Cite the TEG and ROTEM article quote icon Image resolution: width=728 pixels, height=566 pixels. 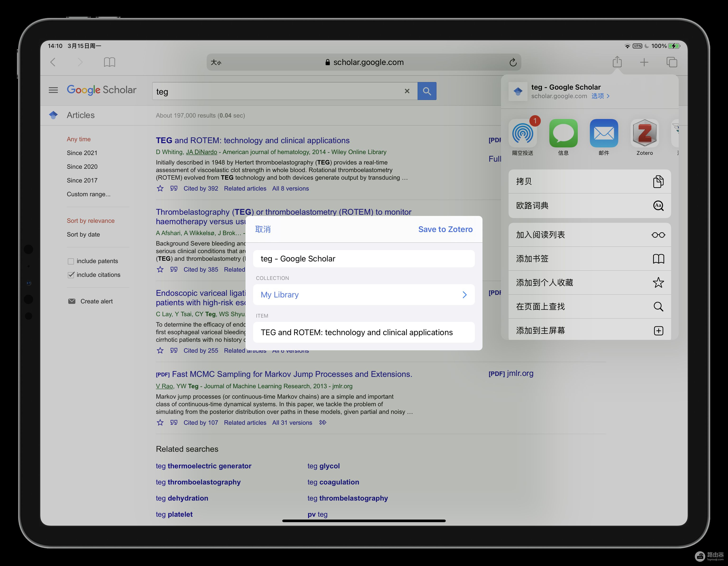(x=174, y=188)
